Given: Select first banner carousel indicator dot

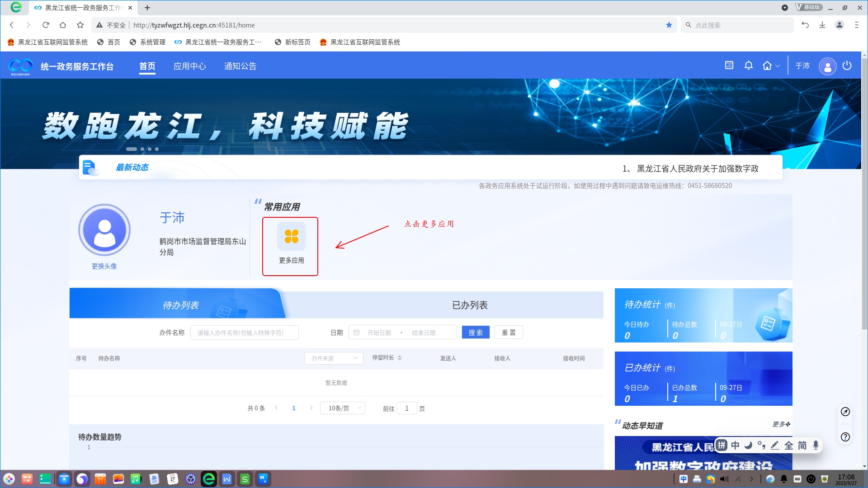Looking at the screenshot, I should pyautogui.click(x=131, y=149).
